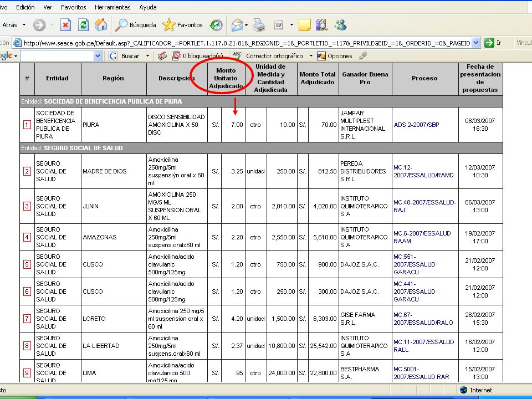Click the Forward navigation arrow
Screen dimensions: 532x399
(39, 25)
